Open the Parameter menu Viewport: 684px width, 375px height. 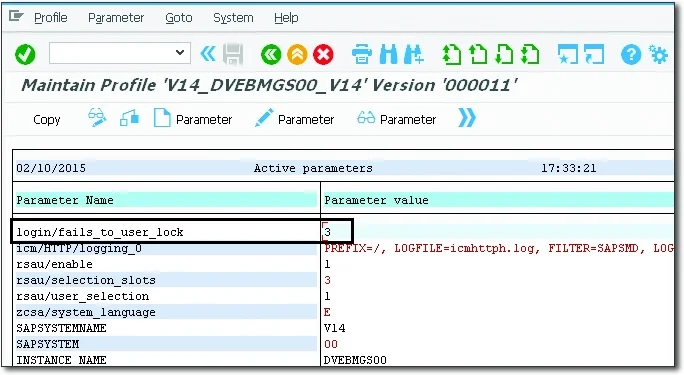(x=116, y=18)
